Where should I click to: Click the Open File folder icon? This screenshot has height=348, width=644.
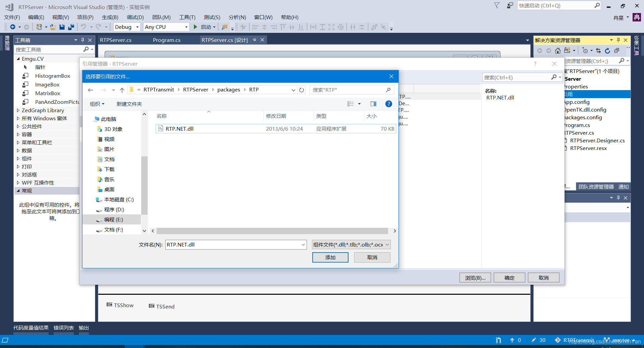[53, 27]
